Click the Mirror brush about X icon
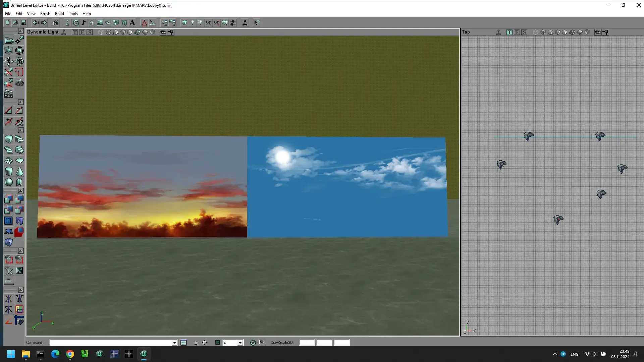This screenshot has height=362, width=644. [9, 299]
